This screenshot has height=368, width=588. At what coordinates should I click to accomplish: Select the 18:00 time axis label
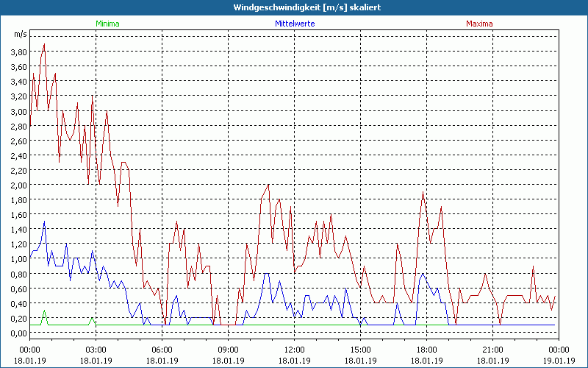(426, 350)
